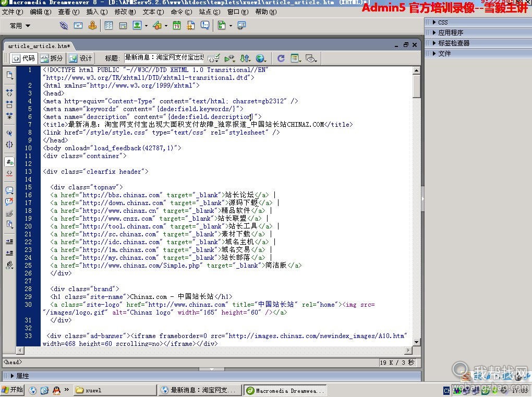Expand the 文件 panel

tap(434, 53)
